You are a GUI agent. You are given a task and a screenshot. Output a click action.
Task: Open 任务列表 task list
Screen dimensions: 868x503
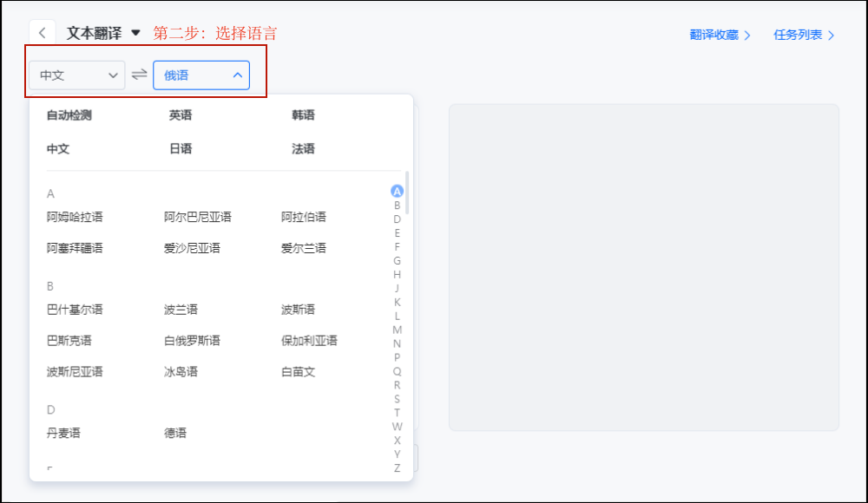(799, 36)
